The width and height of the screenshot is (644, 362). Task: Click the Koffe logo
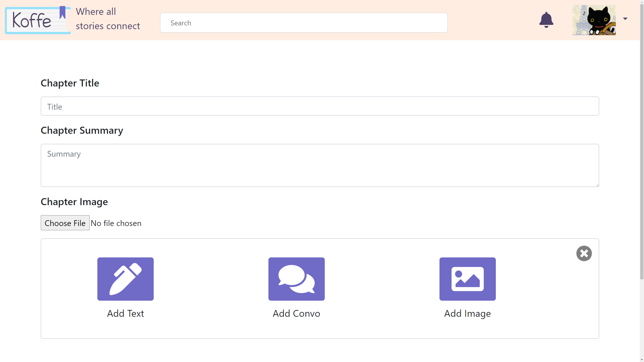38,20
